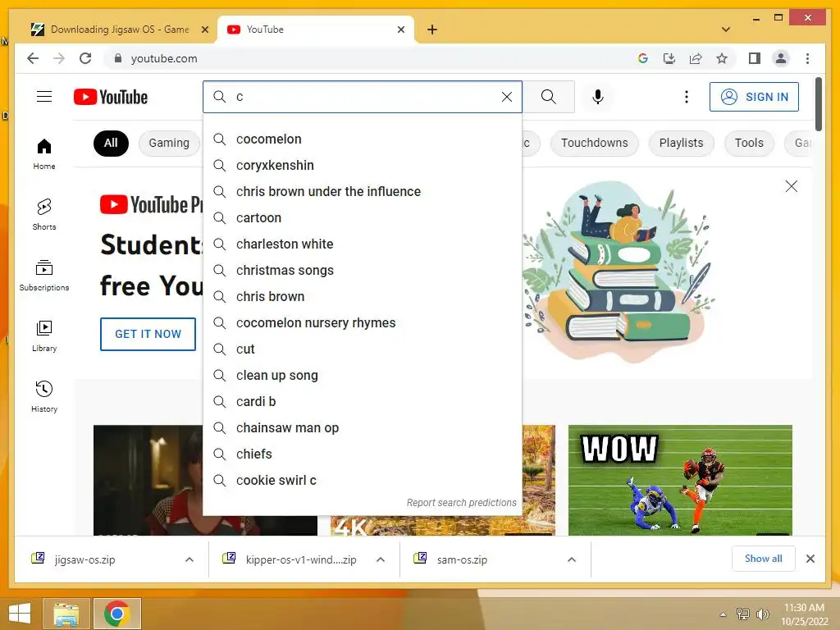Open History in the sidebar
The height and width of the screenshot is (630, 840).
(x=44, y=396)
